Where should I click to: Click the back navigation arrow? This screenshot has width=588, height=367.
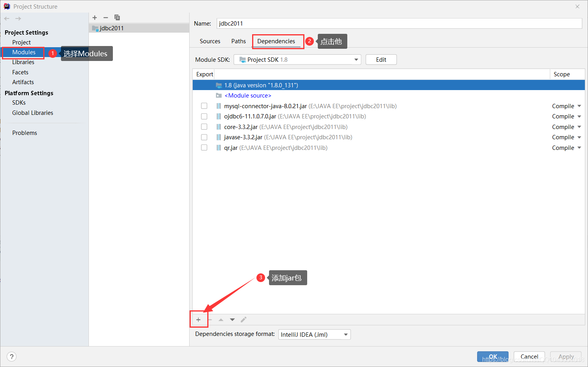7,18
